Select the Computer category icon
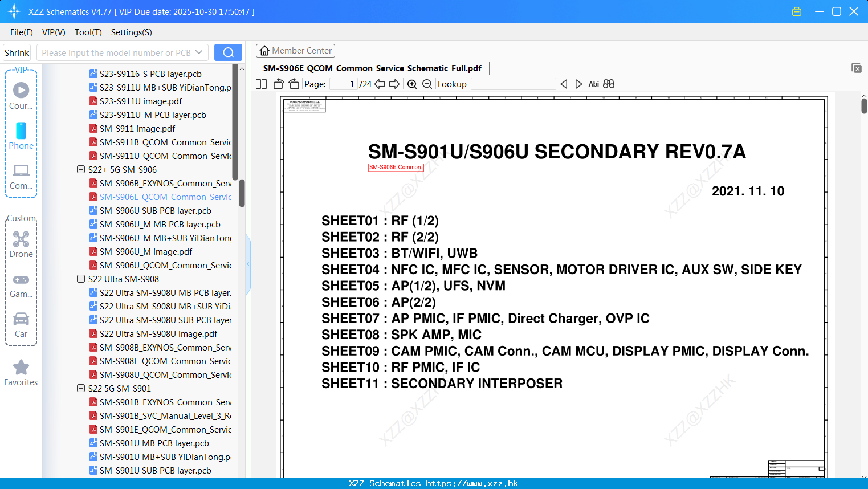 (x=21, y=177)
